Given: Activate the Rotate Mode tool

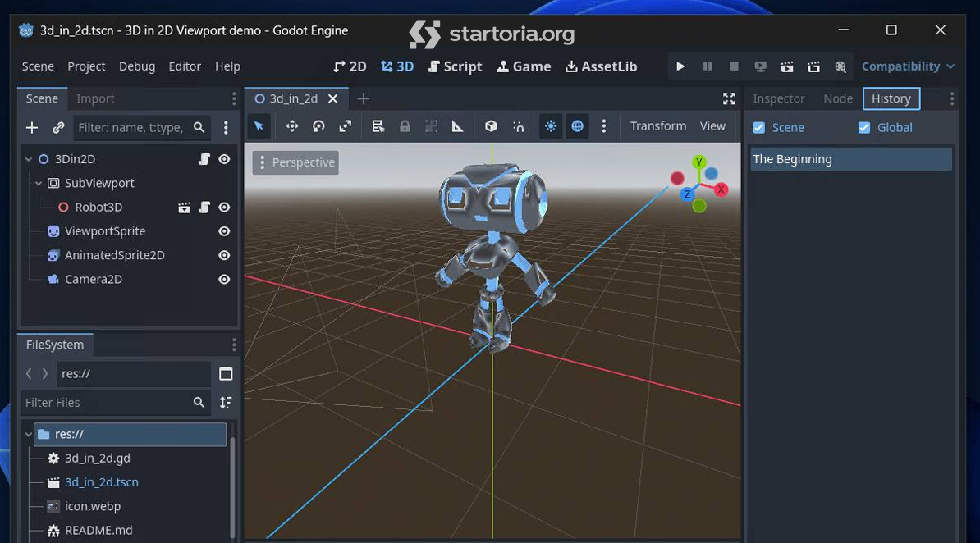Looking at the screenshot, I should click(x=318, y=126).
